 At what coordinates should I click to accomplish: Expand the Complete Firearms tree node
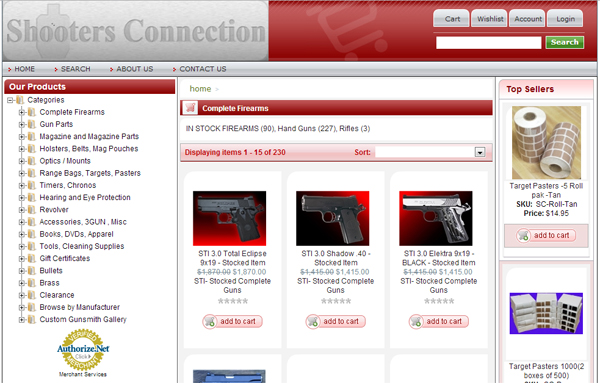tap(22, 112)
